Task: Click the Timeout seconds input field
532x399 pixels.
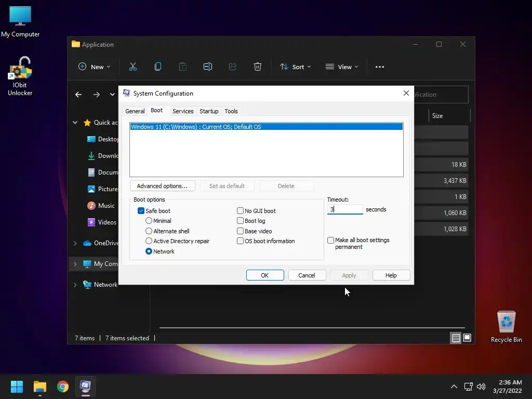Action: point(345,209)
